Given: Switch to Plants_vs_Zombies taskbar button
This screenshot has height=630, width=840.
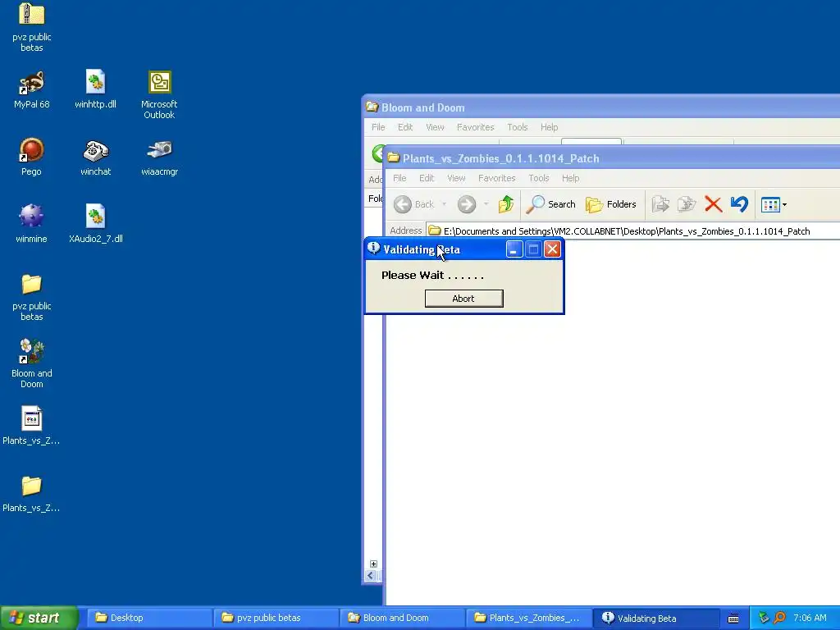Looking at the screenshot, I should click(x=528, y=618).
